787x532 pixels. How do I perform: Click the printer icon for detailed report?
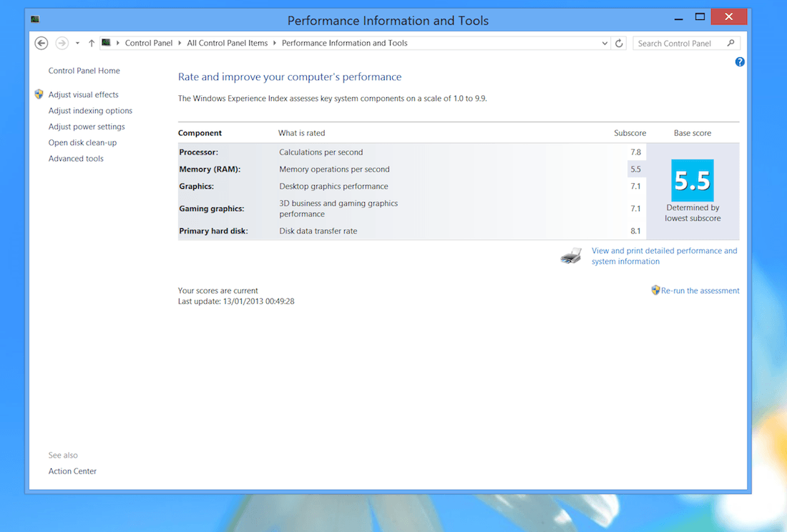[x=571, y=256]
